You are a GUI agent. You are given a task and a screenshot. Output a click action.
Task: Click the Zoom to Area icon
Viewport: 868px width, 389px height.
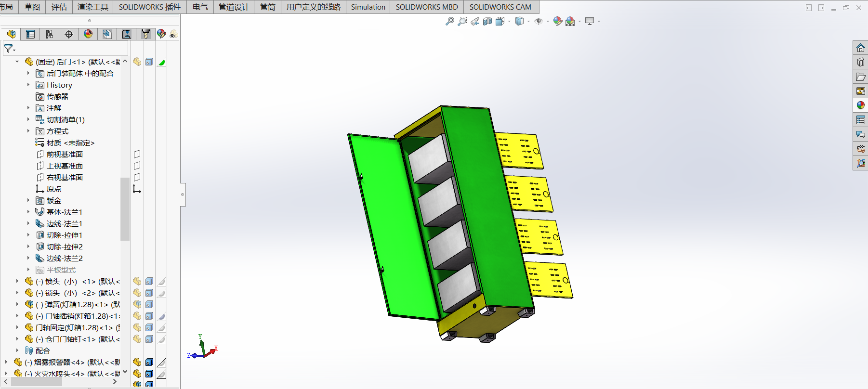click(462, 21)
